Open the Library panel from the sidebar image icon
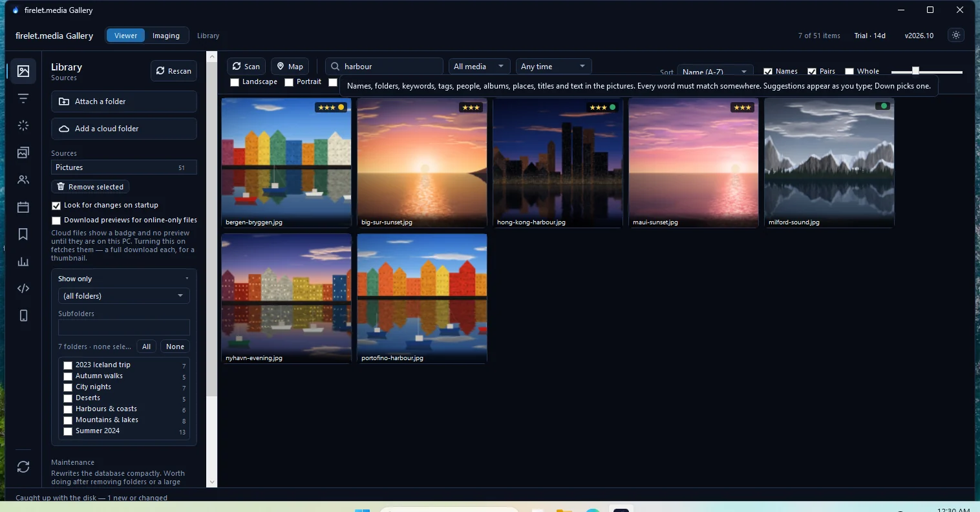This screenshot has height=512, width=980. pyautogui.click(x=23, y=71)
